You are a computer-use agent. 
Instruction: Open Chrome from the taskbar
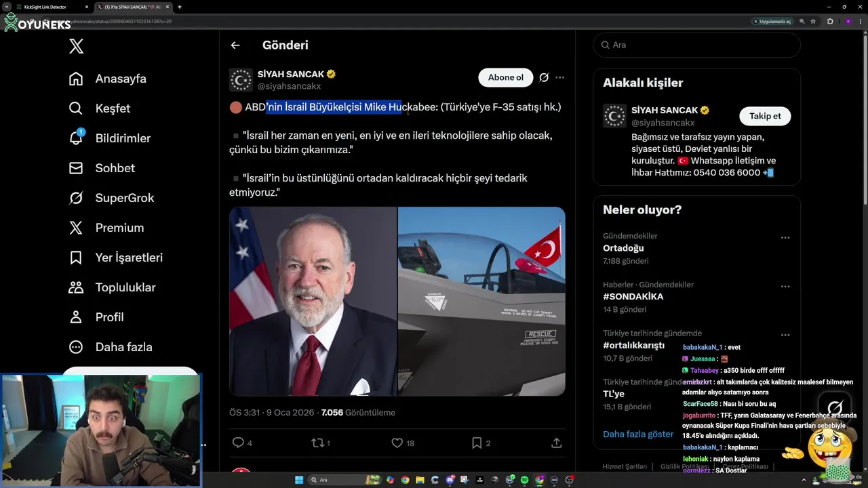[x=406, y=480]
